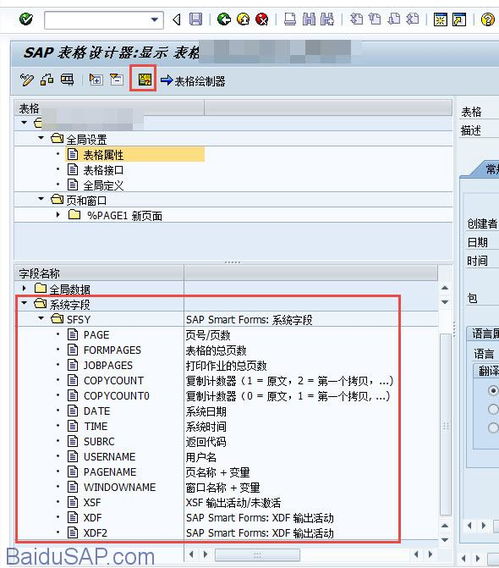Image resolution: width=499 pixels, height=568 pixels.
Task: Click the field list horizontal scrollbar thumb
Action: [x=257, y=554]
